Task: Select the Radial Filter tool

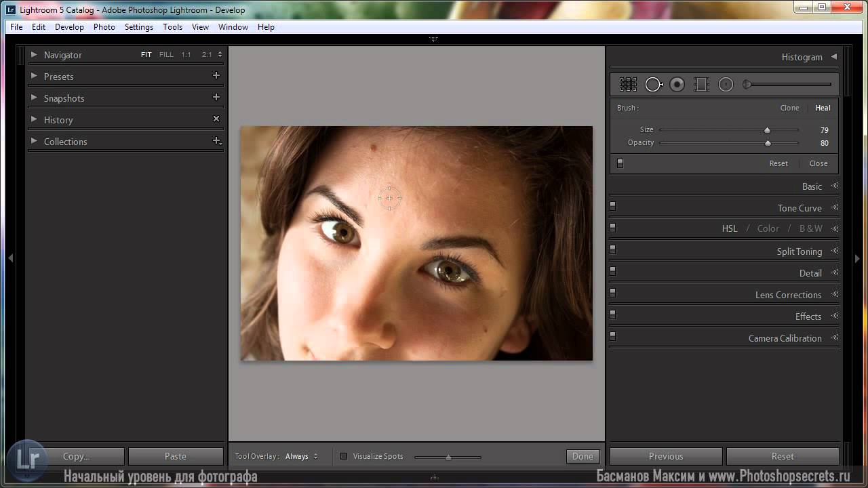Action: pyautogui.click(x=726, y=84)
